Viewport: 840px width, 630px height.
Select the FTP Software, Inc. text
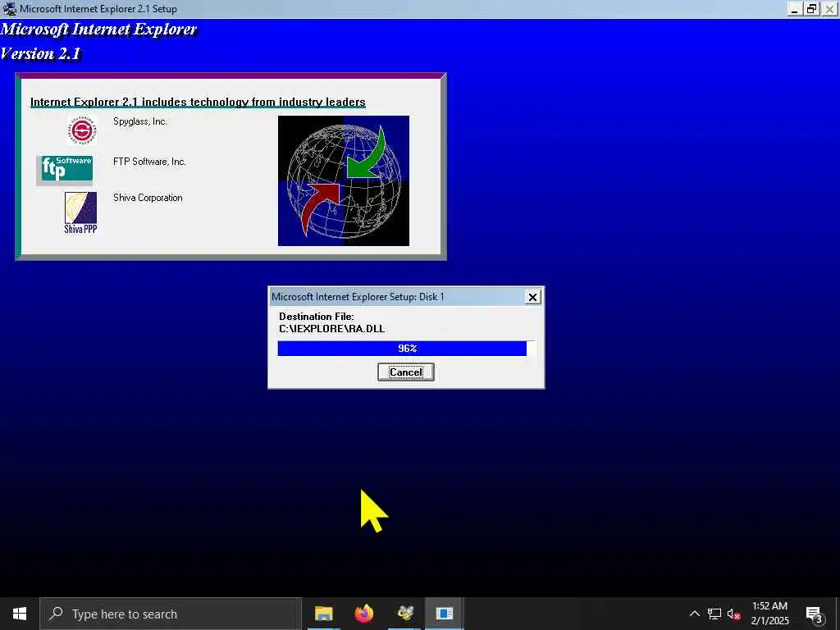[x=149, y=162]
